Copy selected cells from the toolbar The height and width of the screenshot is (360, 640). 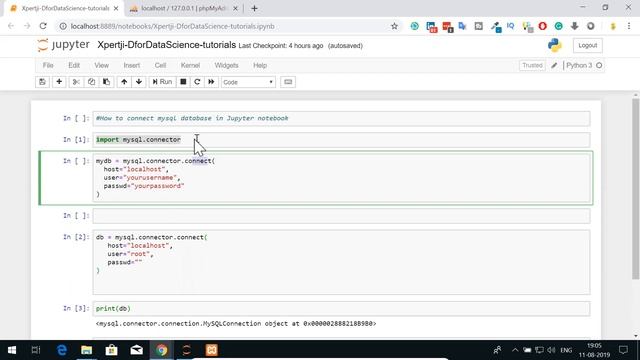[x=91, y=82]
